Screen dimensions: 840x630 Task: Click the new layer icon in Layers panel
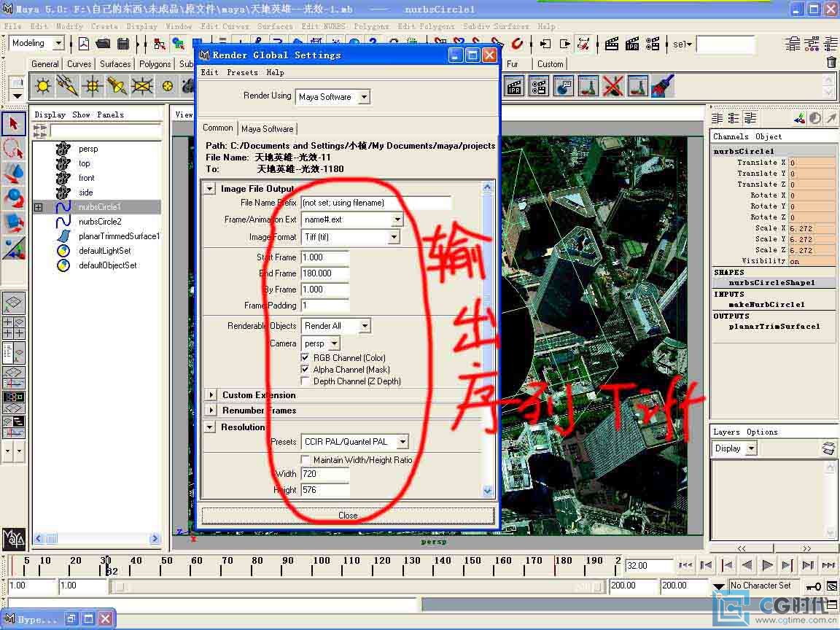click(828, 448)
